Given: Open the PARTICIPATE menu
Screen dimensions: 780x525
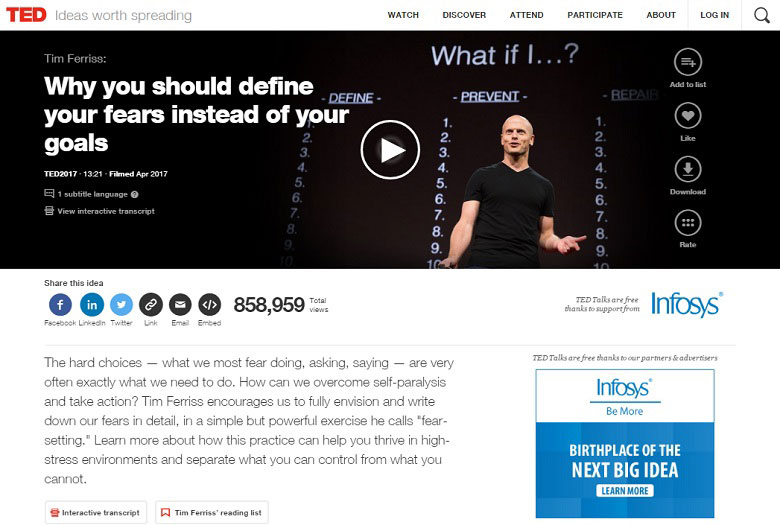Looking at the screenshot, I should coord(595,15).
